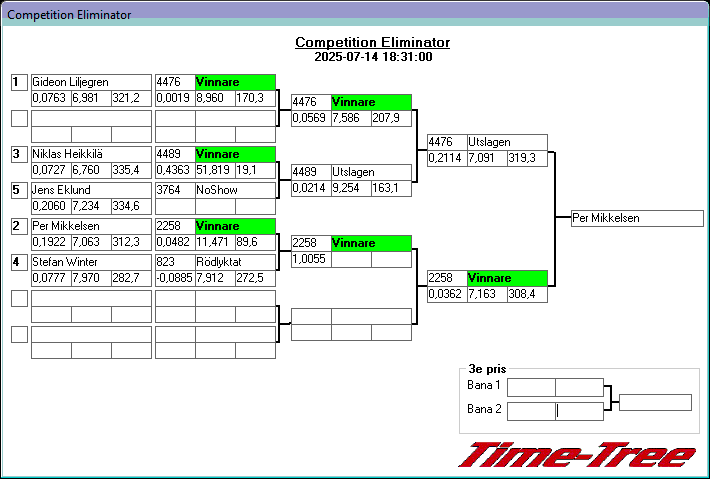Click elapsed time 6,981 cell

click(91, 98)
